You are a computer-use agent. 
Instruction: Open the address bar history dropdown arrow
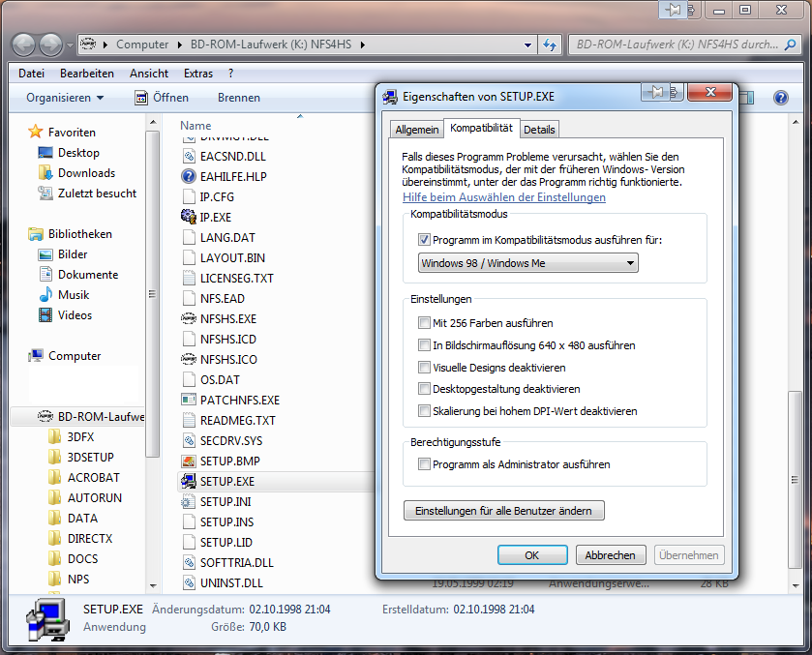tap(527, 45)
